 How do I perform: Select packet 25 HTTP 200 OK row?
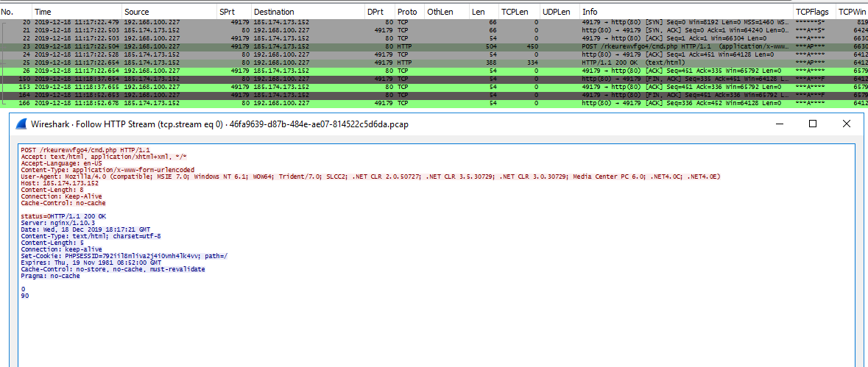click(434, 63)
